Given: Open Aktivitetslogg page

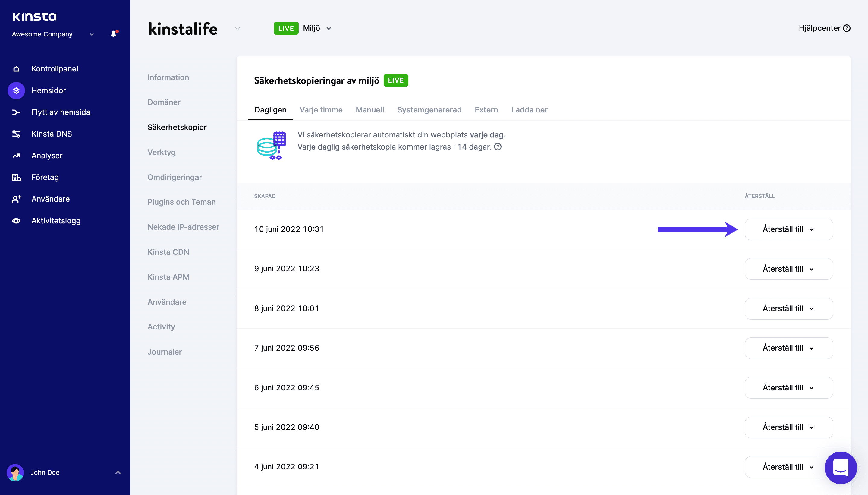Looking at the screenshot, I should 56,221.
